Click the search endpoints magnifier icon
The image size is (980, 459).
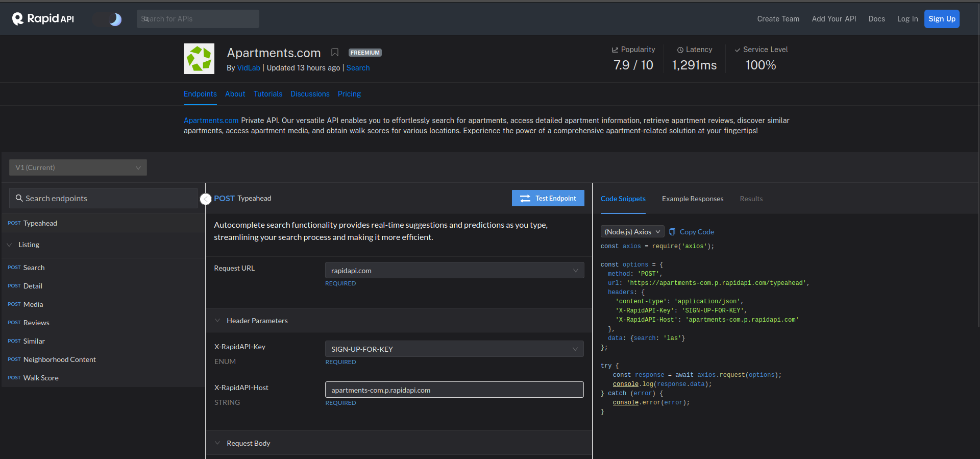(x=19, y=198)
